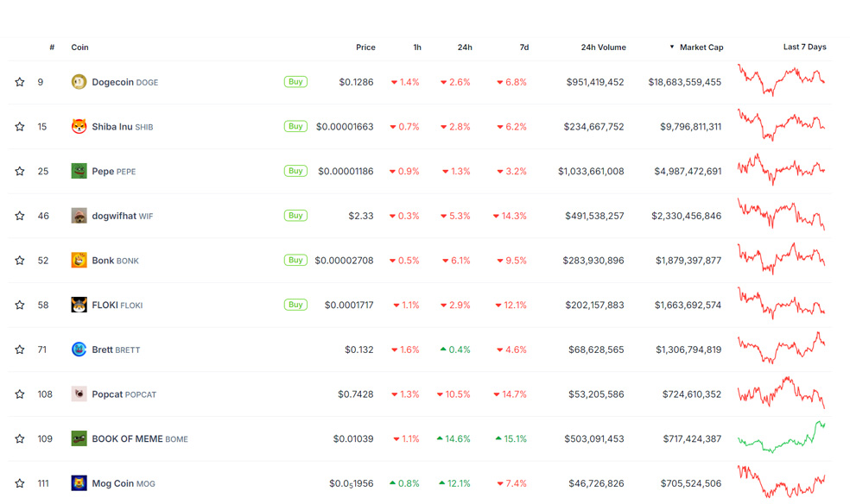Select the Buy button for Pepe
This screenshot has height=504, width=850.
pos(295,171)
